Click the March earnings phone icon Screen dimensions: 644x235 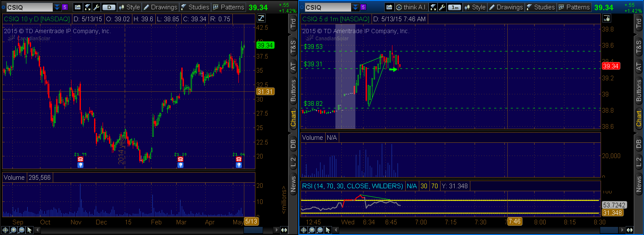pos(180,159)
